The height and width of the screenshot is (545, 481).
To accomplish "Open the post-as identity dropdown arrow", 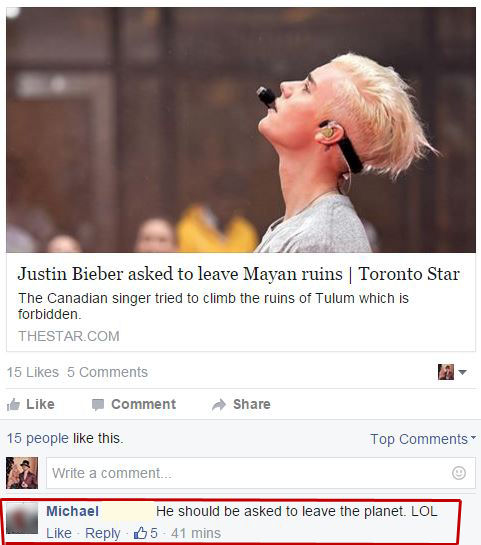I will [462, 372].
